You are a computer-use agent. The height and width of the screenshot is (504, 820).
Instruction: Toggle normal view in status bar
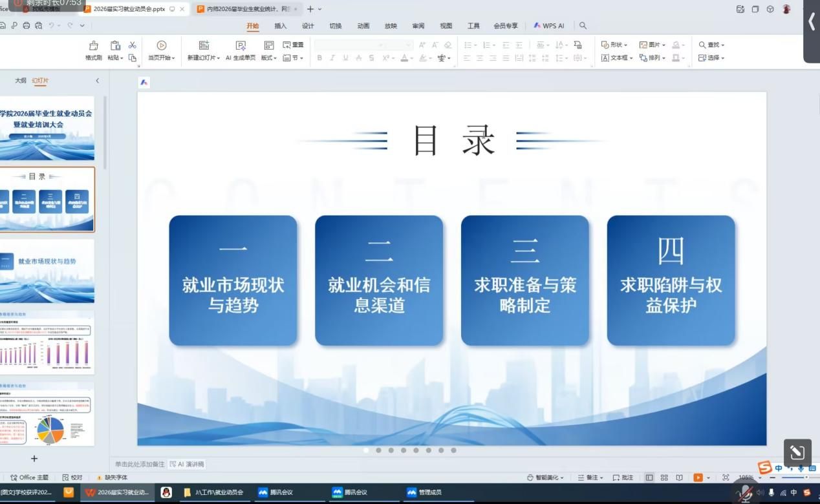coord(649,478)
